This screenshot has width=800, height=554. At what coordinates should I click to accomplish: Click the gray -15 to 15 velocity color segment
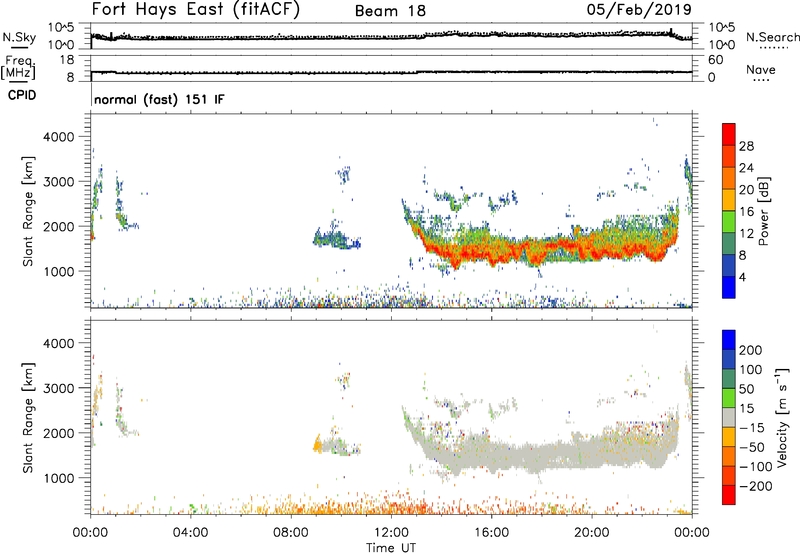[729, 417]
